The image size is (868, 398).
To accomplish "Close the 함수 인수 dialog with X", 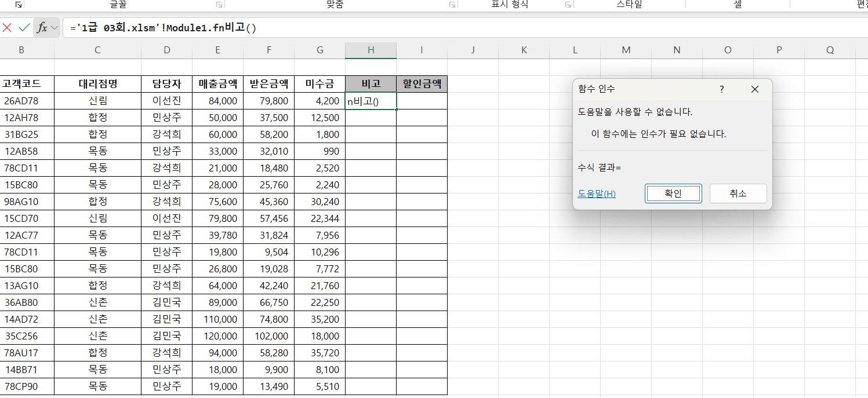I will point(754,89).
